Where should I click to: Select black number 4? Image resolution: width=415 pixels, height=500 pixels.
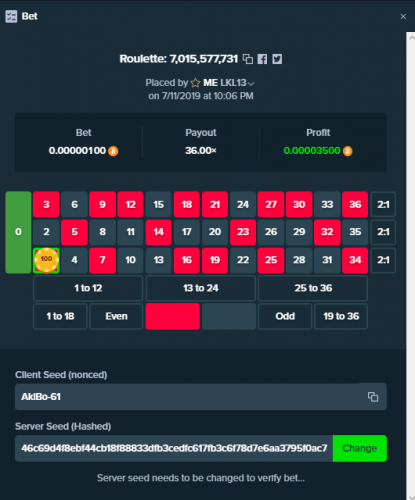click(x=74, y=260)
